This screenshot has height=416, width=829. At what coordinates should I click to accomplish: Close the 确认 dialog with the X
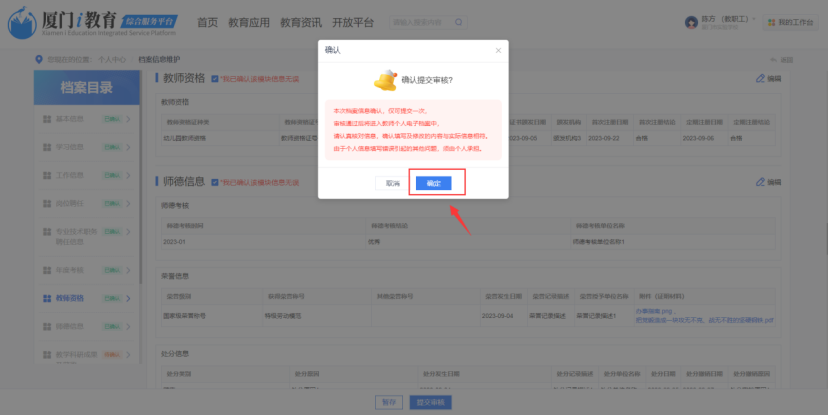tap(498, 50)
